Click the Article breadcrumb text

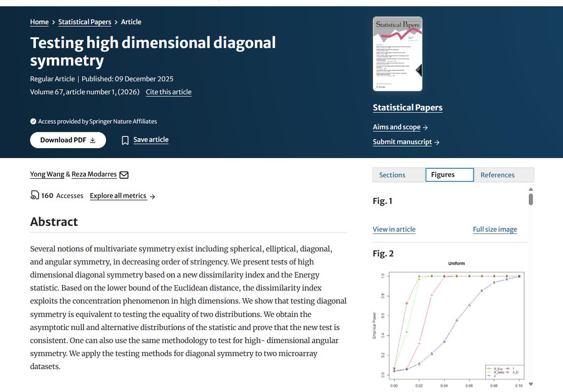tap(131, 22)
